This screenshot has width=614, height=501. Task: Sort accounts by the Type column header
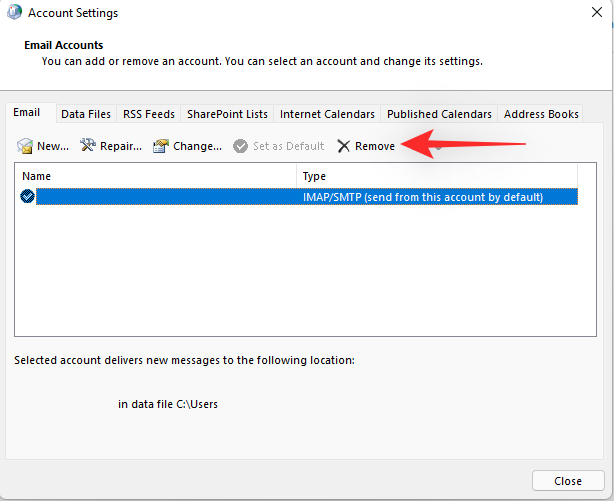(437, 176)
